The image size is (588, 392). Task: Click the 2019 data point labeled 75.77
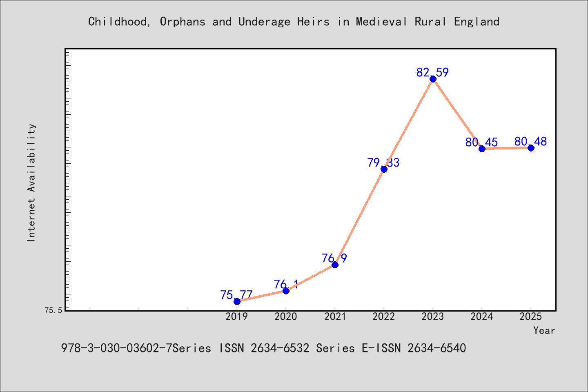[x=237, y=301]
